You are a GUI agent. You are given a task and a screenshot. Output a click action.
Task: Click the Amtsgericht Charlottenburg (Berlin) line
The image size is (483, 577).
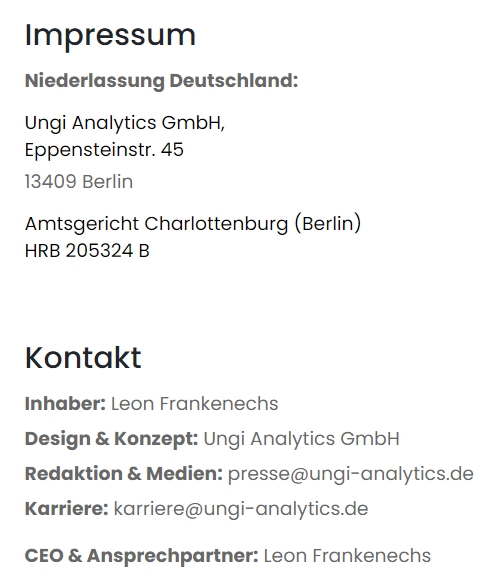pyautogui.click(x=193, y=224)
